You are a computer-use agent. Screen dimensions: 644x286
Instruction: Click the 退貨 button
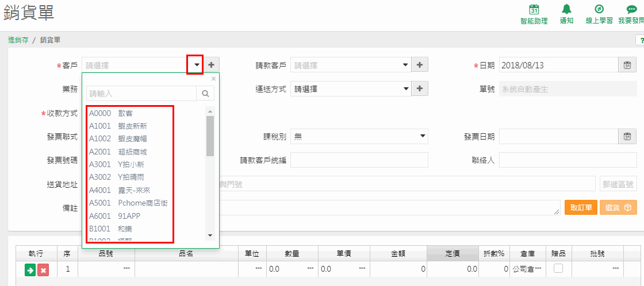point(618,207)
